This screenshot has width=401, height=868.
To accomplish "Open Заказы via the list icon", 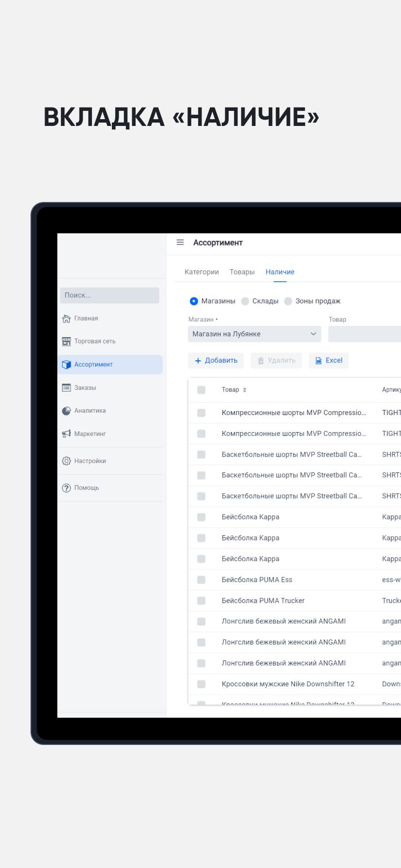I will coord(66,387).
